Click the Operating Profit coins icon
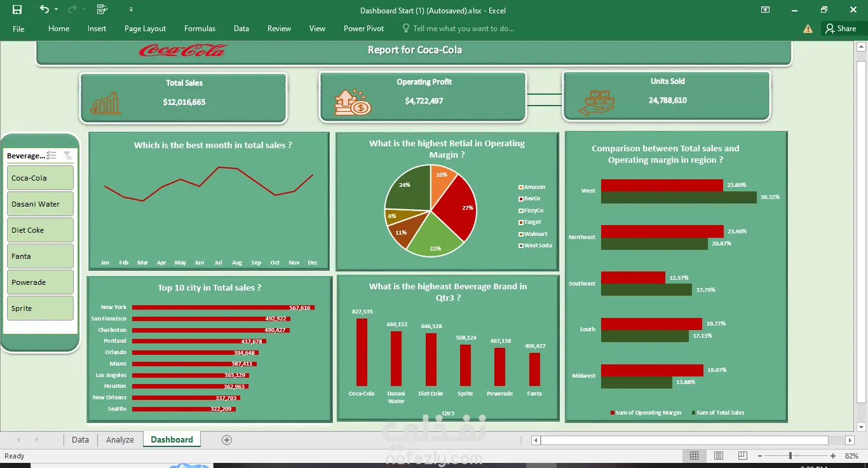Screen dimensions: 868x468 pos(353,102)
